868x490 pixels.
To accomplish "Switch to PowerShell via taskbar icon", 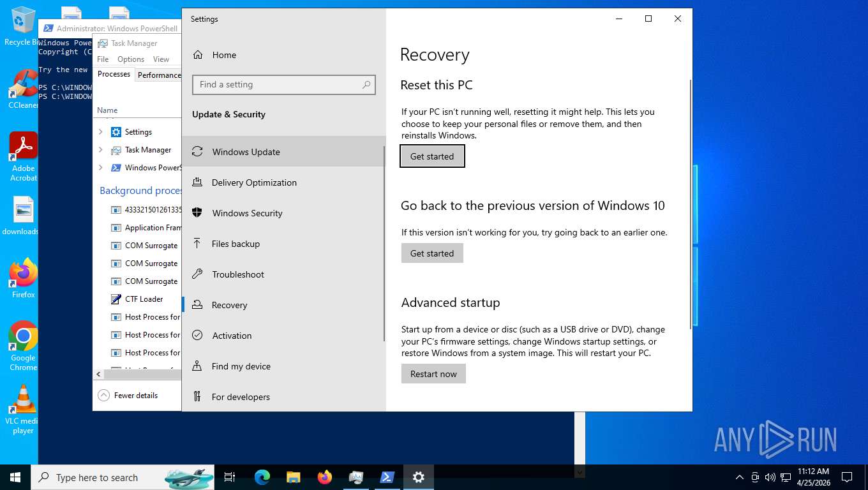I will coord(387,477).
